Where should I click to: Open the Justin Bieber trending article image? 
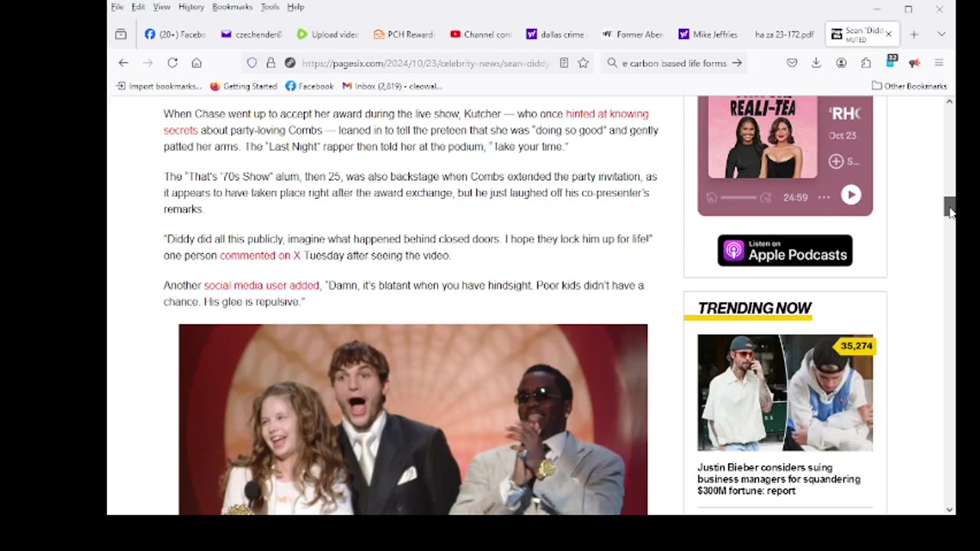click(785, 393)
